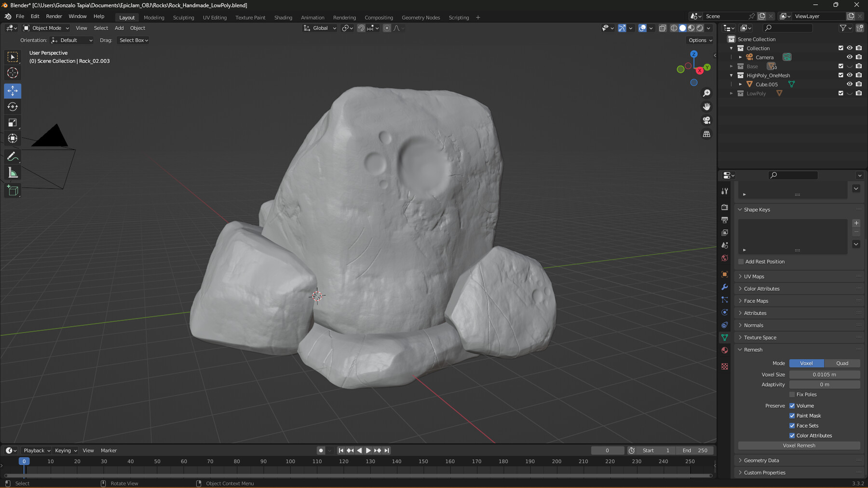Toggle camera view in viewport gizmo
Viewport: 868px width, 488px height.
point(706,120)
